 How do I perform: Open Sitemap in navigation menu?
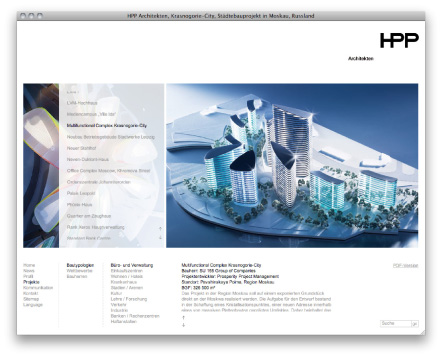coord(31,299)
